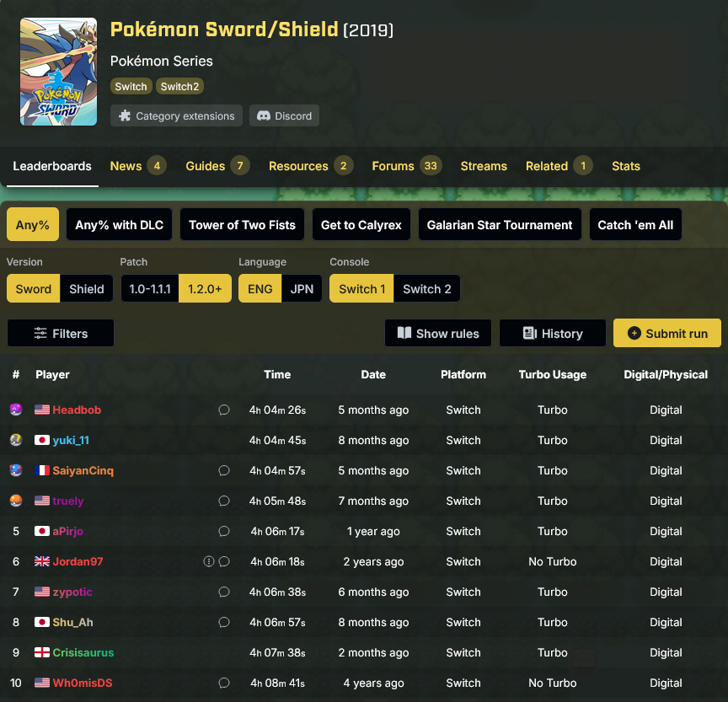Click the France flag next to SaiyanCinq
The image size is (728, 702).
[42, 470]
